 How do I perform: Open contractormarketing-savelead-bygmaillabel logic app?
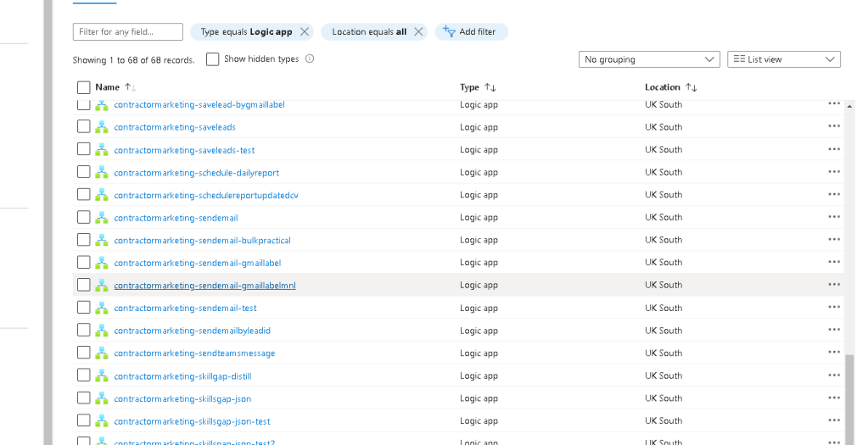coord(199,104)
